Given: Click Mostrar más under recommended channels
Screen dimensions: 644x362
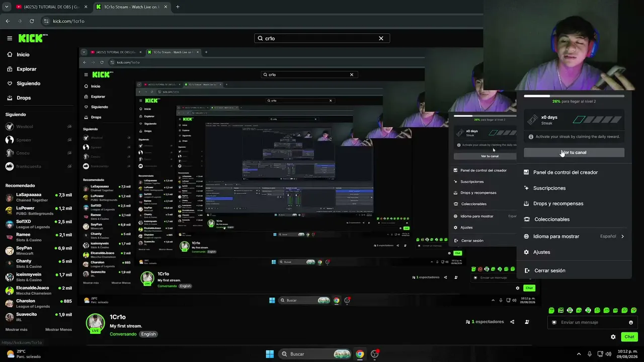Looking at the screenshot, I should point(16,330).
